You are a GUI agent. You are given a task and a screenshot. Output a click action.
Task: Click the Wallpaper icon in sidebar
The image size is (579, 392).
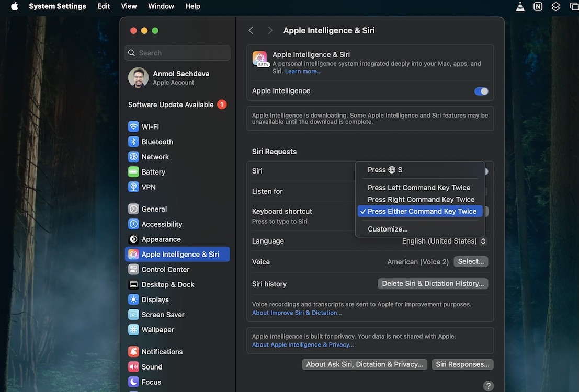pos(133,330)
